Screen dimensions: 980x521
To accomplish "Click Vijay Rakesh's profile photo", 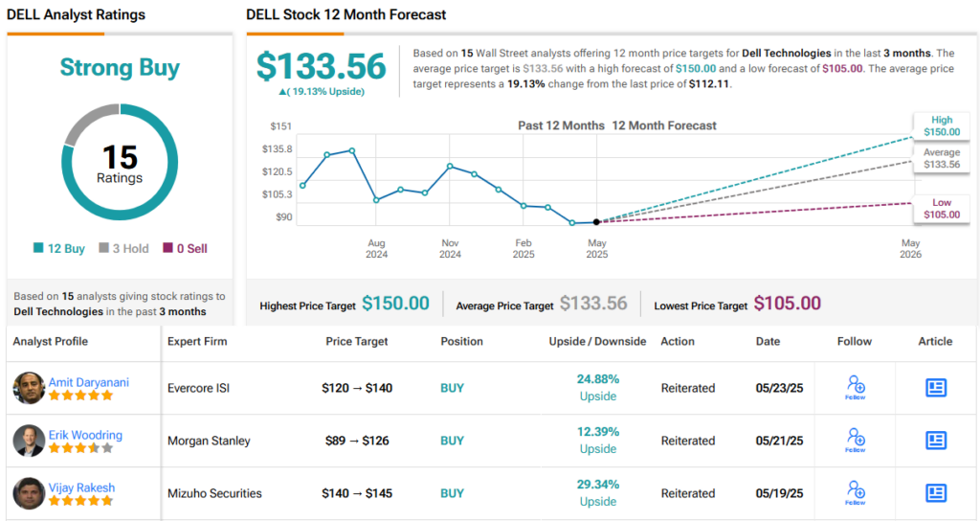I will click(x=29, y=493).
